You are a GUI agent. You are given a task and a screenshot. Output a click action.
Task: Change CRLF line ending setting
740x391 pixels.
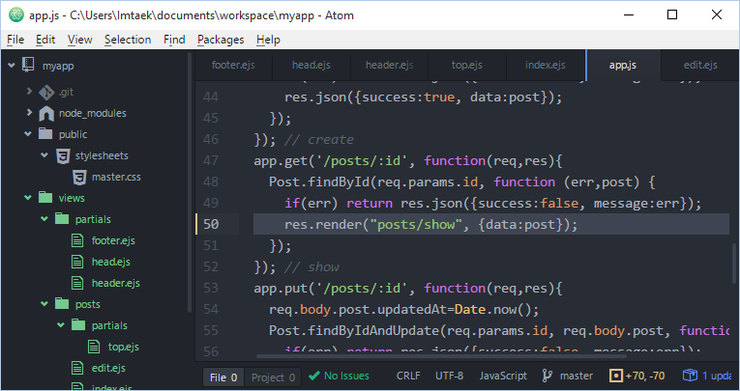[x=408, y=376]
